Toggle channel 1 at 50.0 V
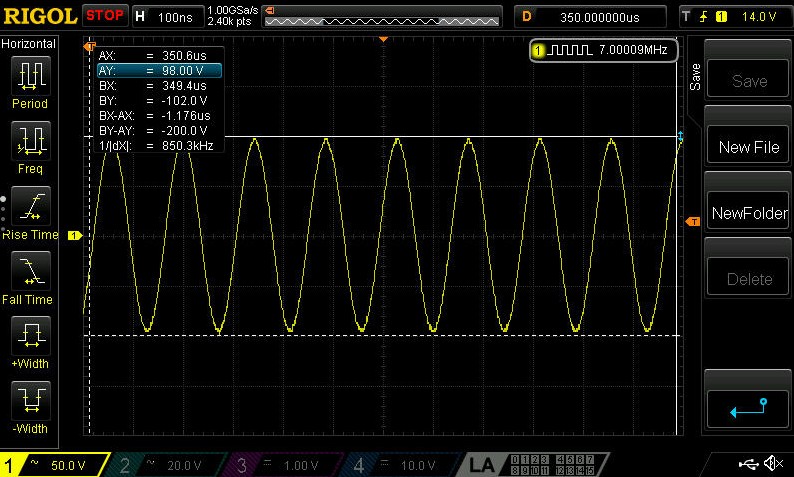The width and height of the screenshot is (794, 477). tap(55, 465)
